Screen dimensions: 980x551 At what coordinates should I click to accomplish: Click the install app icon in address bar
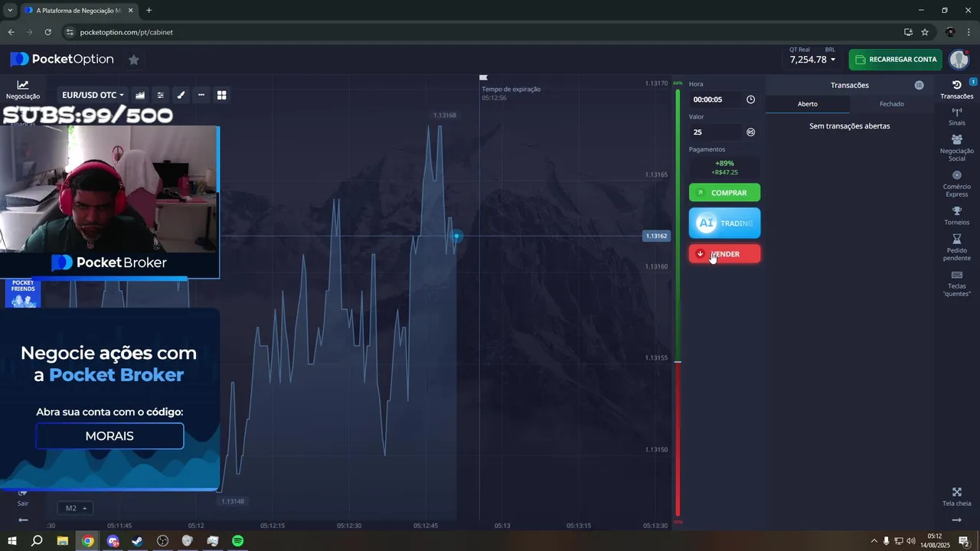click(908, 32)
